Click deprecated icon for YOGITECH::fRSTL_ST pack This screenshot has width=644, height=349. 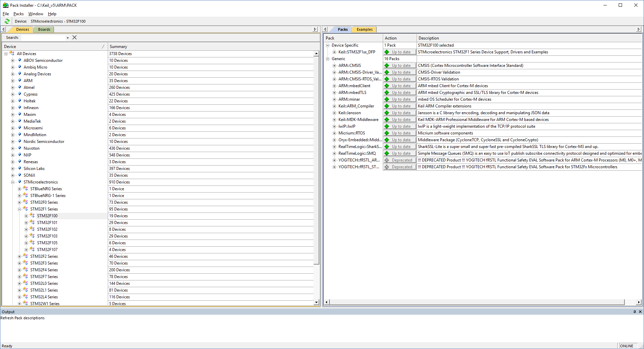[x=387, y=167]
